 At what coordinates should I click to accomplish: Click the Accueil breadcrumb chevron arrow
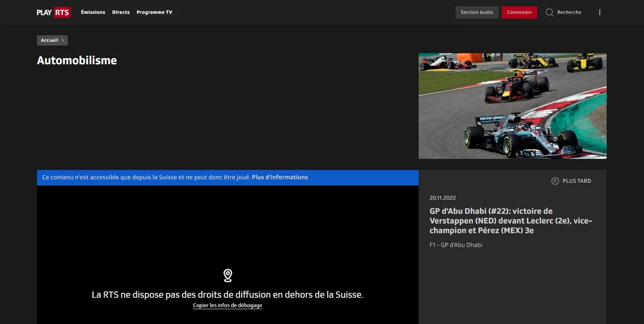(x=62, y=40)
